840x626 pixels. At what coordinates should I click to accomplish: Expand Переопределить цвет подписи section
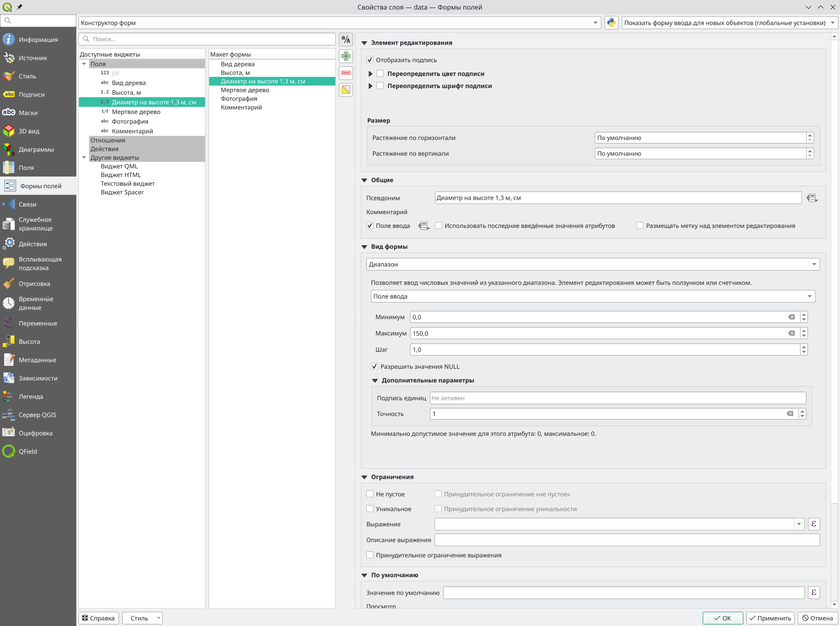click(x=370, y=74)
